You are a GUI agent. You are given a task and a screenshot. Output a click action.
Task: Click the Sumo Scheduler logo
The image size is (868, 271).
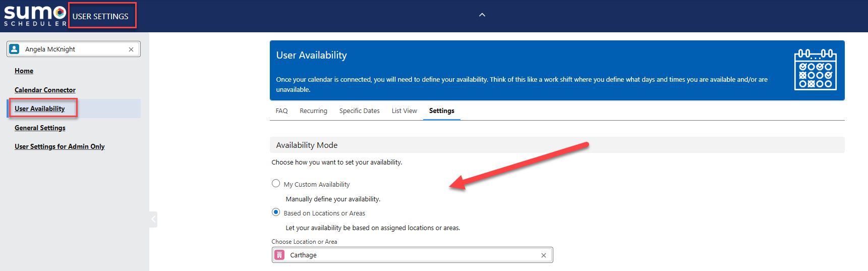35,16
